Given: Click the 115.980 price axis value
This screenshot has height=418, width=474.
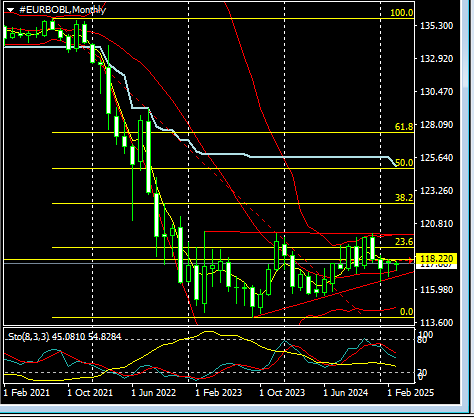Looking at the screenshot, I should [x=437, y=290].
